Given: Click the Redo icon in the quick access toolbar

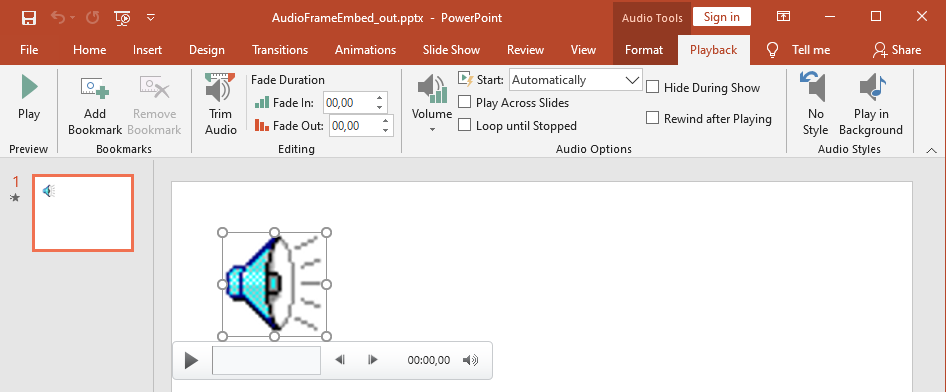Looking at the screenshot, I should (x=92, y=17).
